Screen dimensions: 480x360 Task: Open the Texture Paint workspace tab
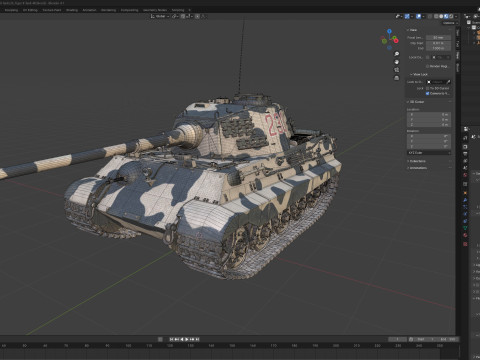point(52,10)
